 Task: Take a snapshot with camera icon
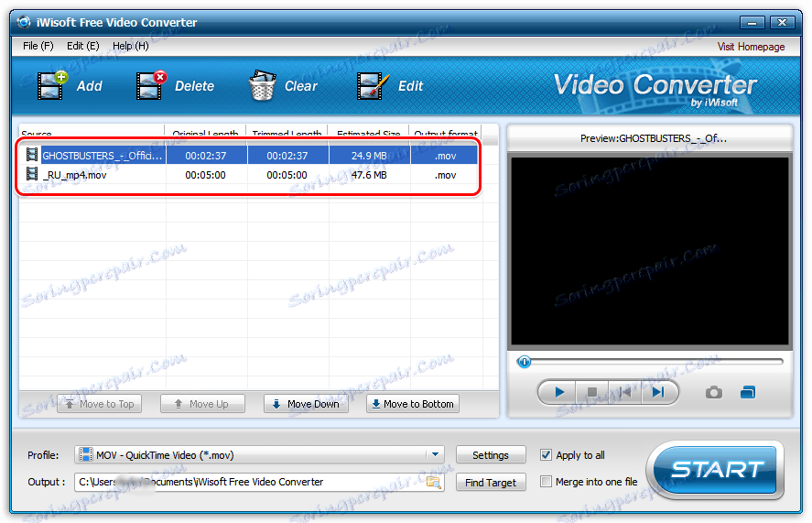pos(714,392)
